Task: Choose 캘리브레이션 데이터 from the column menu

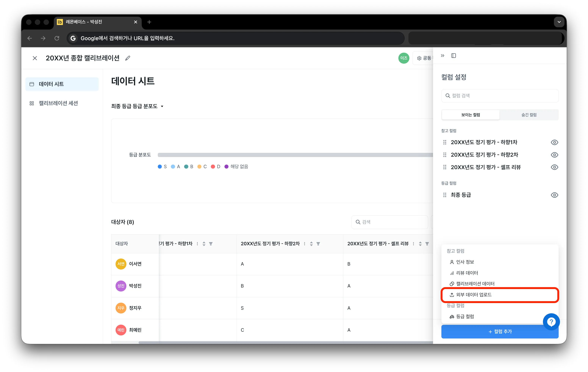Action: (500, 284)
